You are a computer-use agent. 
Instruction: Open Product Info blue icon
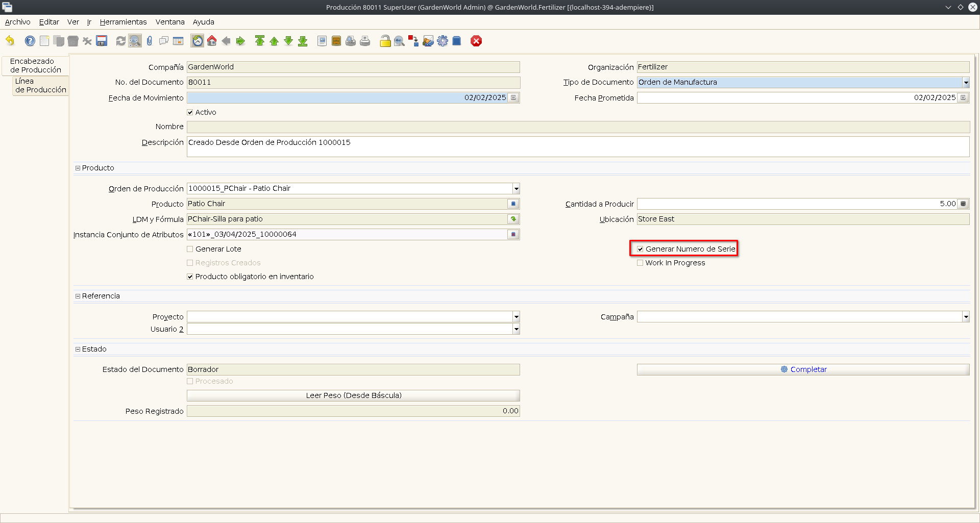(457, 41)
